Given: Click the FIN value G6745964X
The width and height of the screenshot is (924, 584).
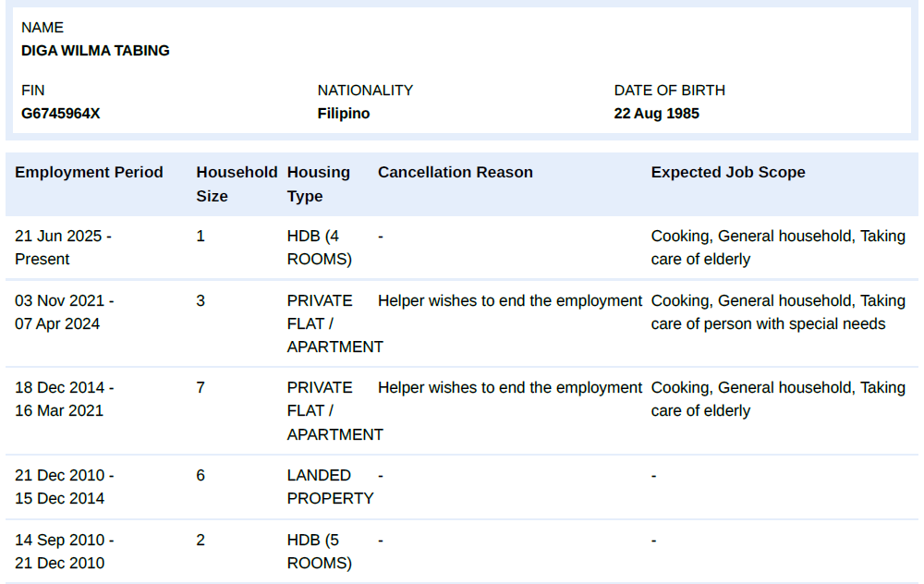Looking at the screenshot, I should (x=60, y=114).
